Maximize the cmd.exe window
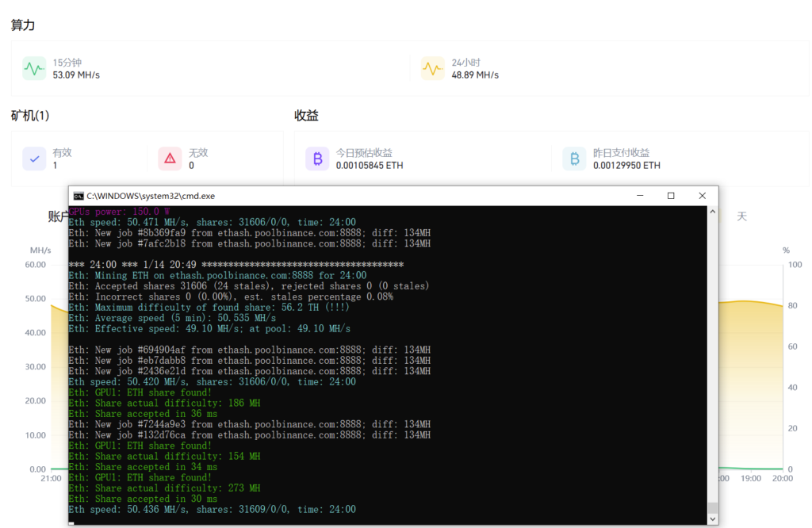Screen dimensions: 812x528 tap(671, 196)
